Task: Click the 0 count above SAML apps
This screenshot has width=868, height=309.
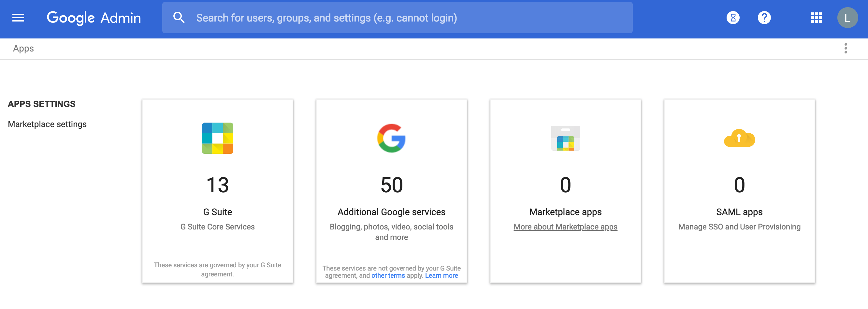Action: (739, 185)
